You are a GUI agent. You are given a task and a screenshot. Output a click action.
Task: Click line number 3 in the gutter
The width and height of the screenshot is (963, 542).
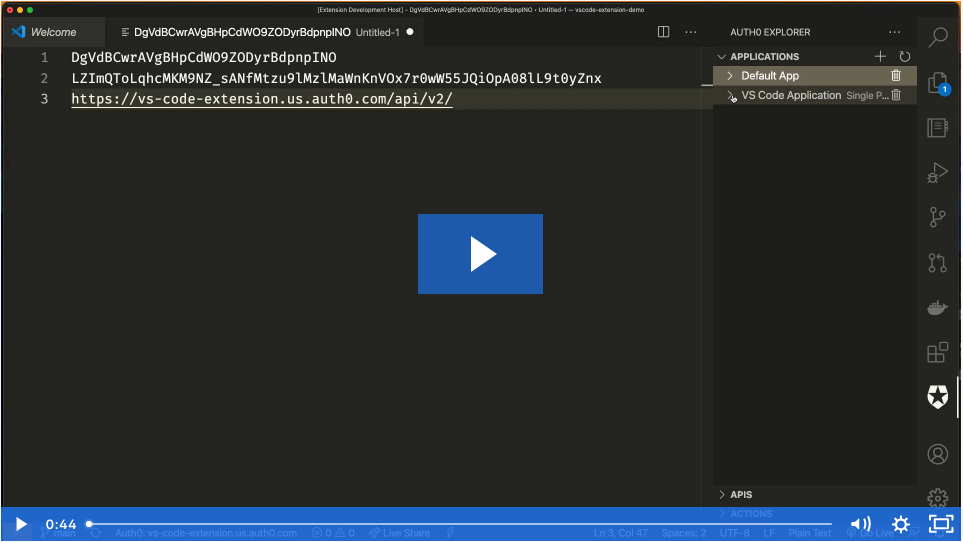(44, 99)
